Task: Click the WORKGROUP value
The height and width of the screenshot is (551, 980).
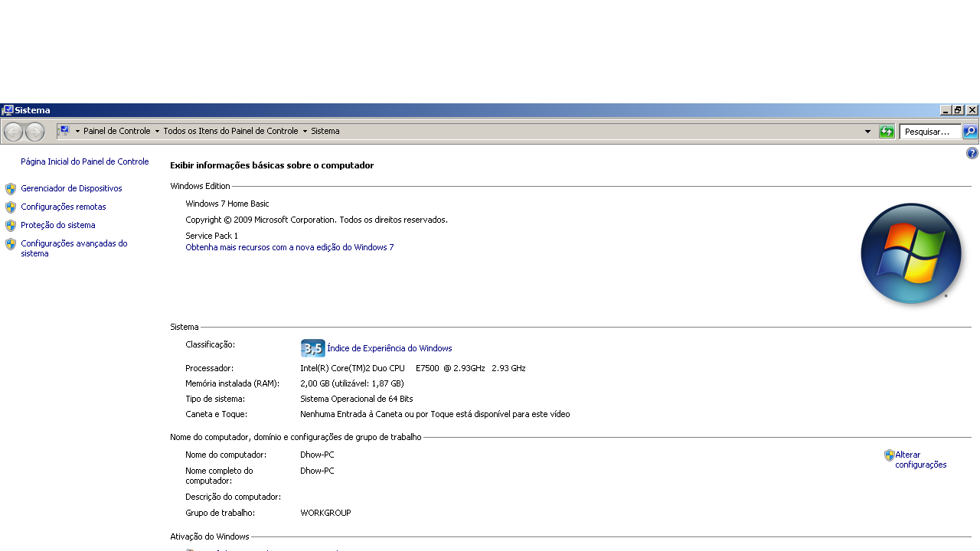Action: coord(325,513)
